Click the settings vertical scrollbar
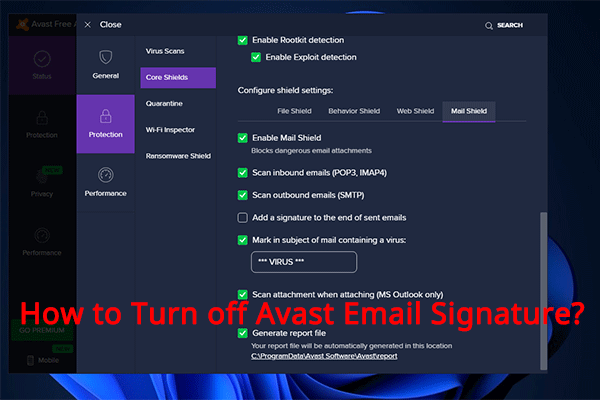Viewport: 600px width, 400px height. 543,291
